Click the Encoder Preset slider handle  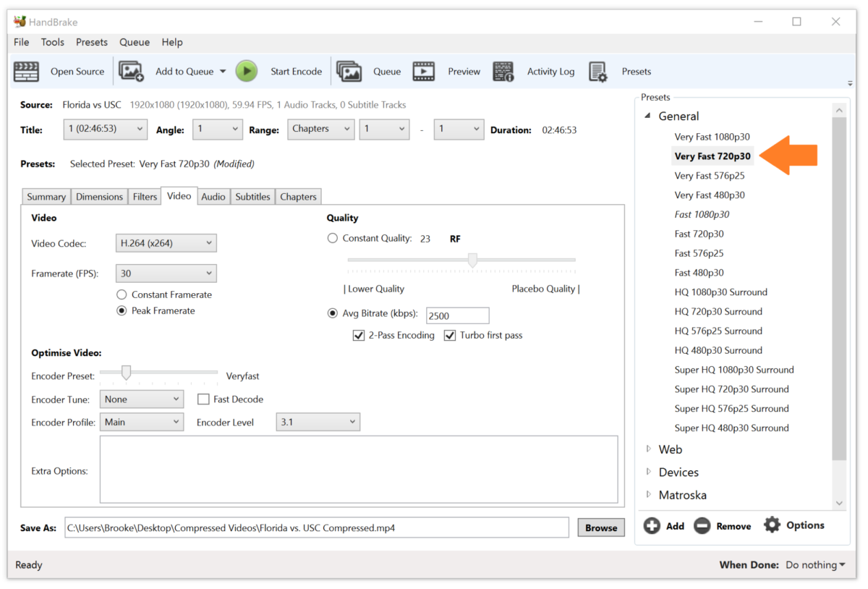pyautogui.click(x=126, y=373)
